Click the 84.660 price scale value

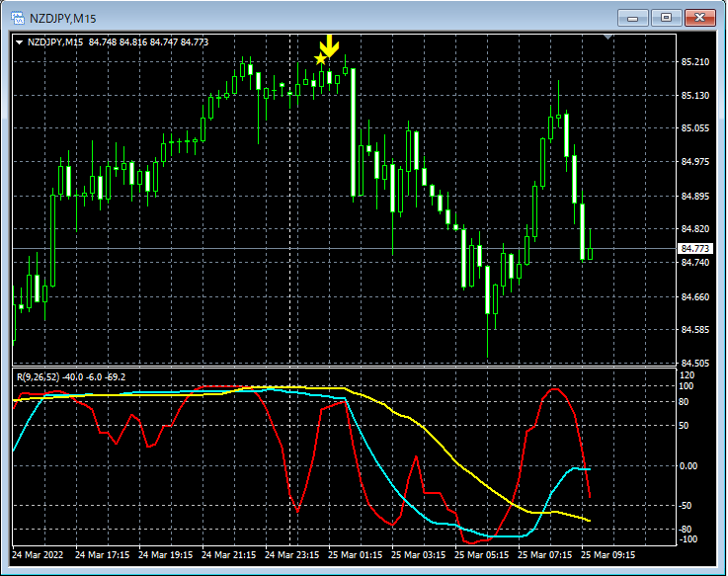pos(695,296)
